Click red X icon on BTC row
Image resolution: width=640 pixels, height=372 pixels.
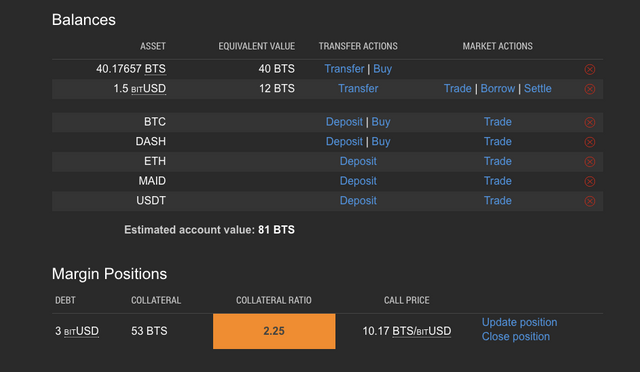[589, 122]
